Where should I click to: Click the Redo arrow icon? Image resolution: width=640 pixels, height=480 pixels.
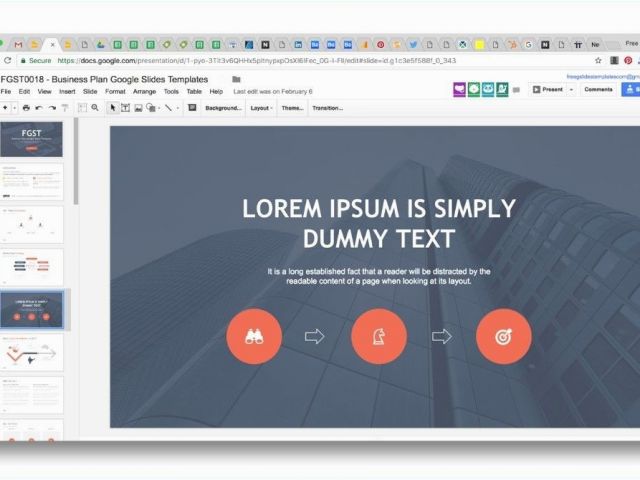[52, 107]
